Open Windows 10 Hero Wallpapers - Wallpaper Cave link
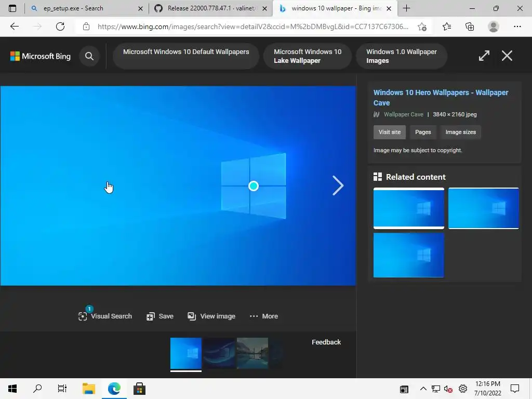Viewport: 532px width, 399px height. click(441, 98)
